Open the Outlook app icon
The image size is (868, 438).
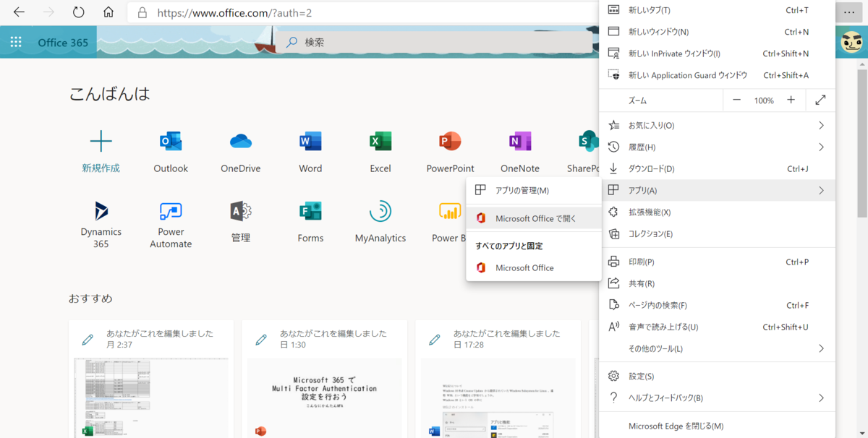[171, 141]
